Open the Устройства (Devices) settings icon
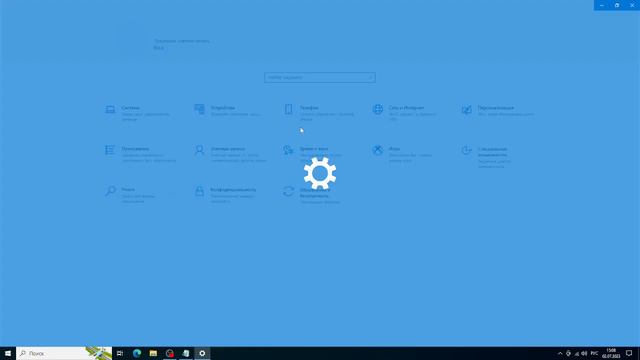 click(200, 109)
